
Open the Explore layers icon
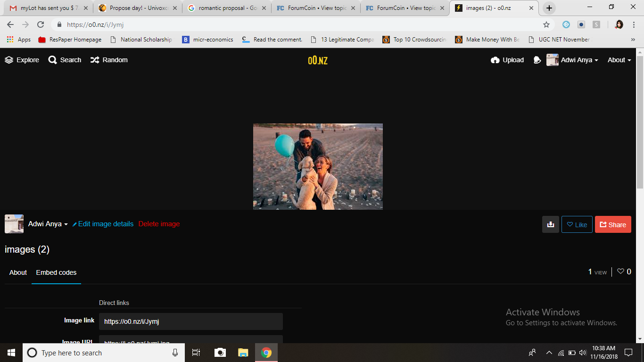coord(9,60)
